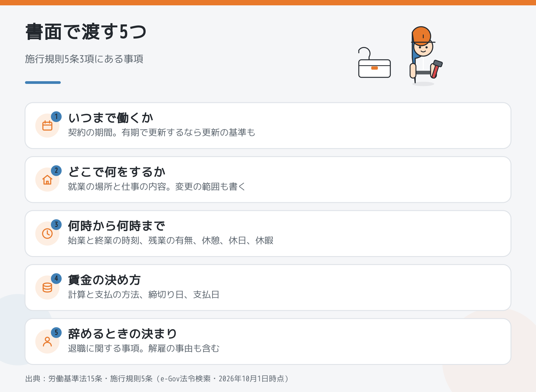Viewport: 536px width, 392px height.
Task: Click the number 4 badge
Action: click(x=56, y=279)
